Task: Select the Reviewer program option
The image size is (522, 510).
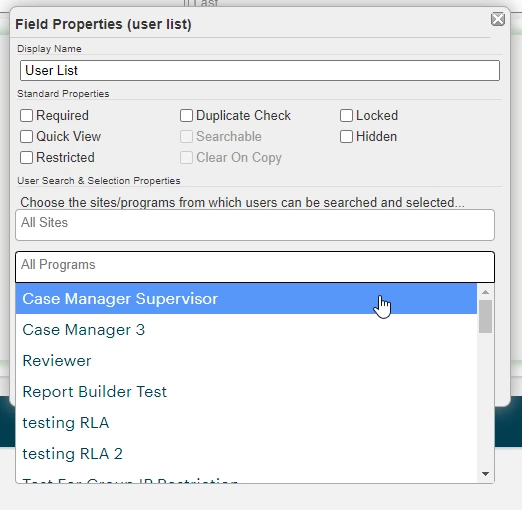Action: [x=246, y=361]
